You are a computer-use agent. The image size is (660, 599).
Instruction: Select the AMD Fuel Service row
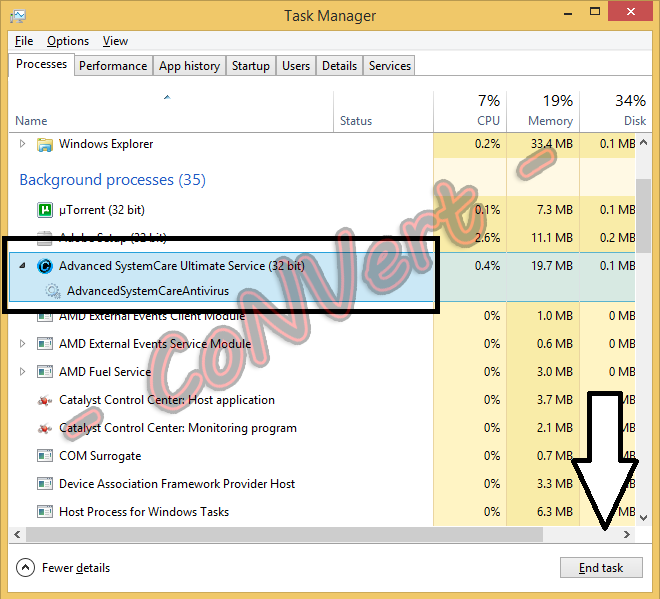pyautogui.click(x=322, y=372)
